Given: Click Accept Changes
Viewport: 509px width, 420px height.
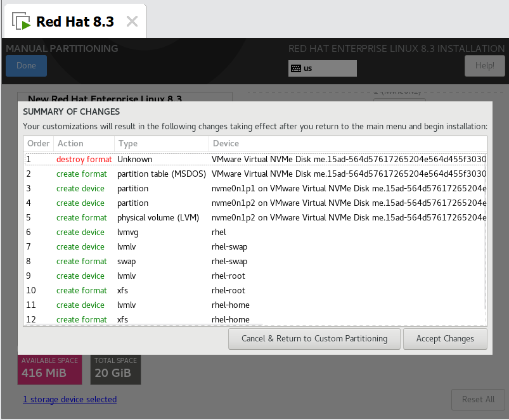Looking at the screenshot, I should 445,338.
